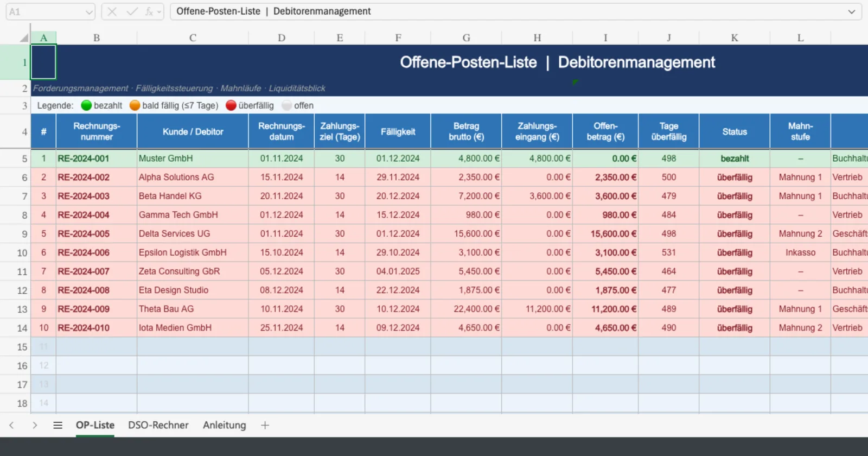The image size is (868, 456).
Task: Select the 15,600.00 € Betrag brutto cell
Action: pos(466,234)
